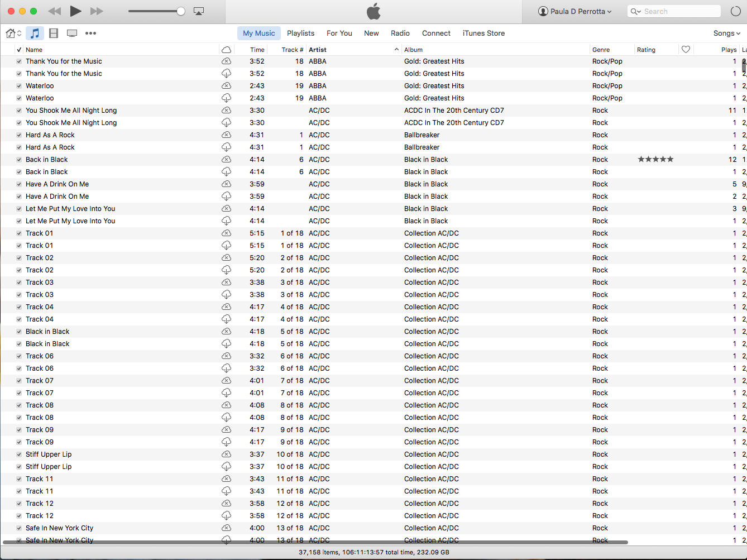The height and width of the screenshot is (560, 747).
Task: Click the download cloud icon for Track 07
Action: coord(226,393)
